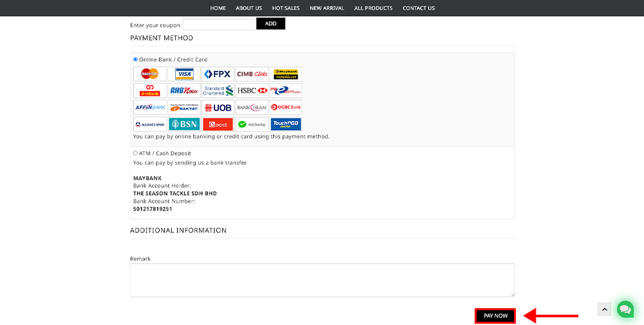Screen dimensions: 644x325
Task: Select CIMB Clicks bank logo
Action: pyautogui.click(x=252, y=74)
